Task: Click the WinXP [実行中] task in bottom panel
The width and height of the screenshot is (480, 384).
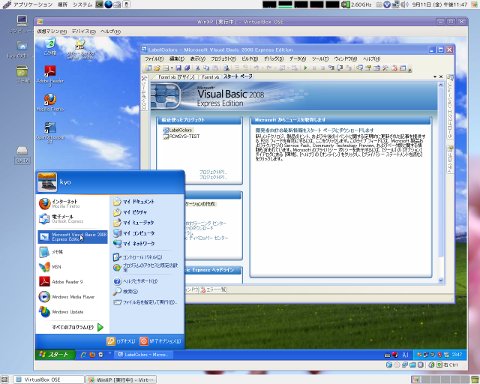Action: tap(121, 380)
